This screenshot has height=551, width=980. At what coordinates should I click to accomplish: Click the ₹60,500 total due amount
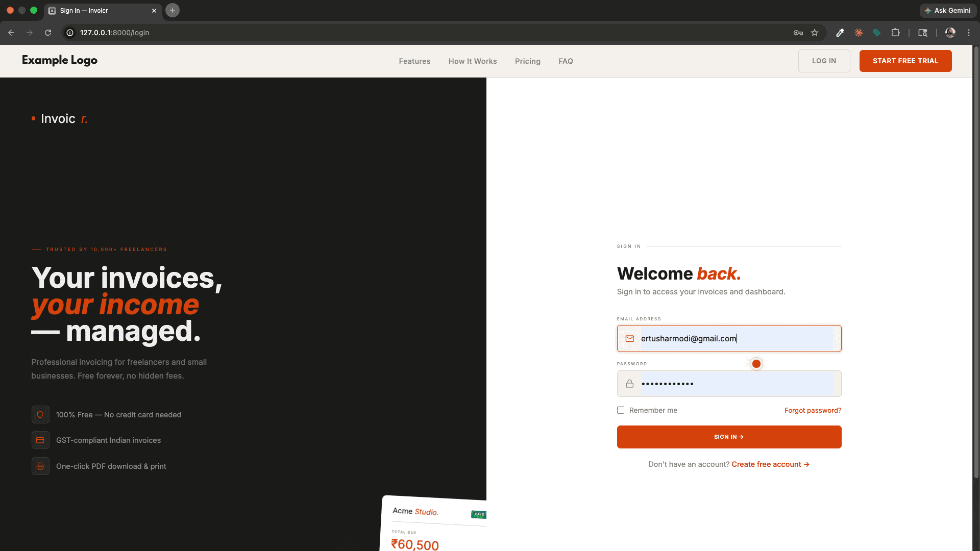click(x=415, y=544)
